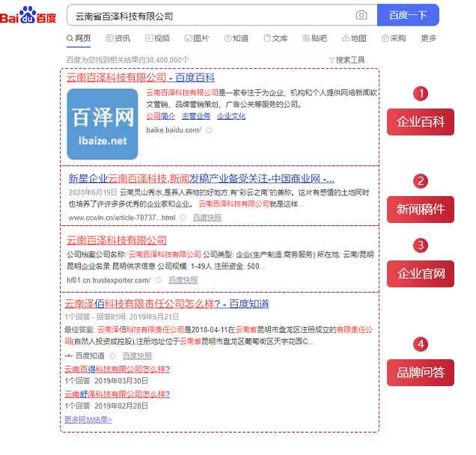Expand the 更多 menu
Image resolution: width=476 pixels, height=455 pixels.
tap(429, 39)
